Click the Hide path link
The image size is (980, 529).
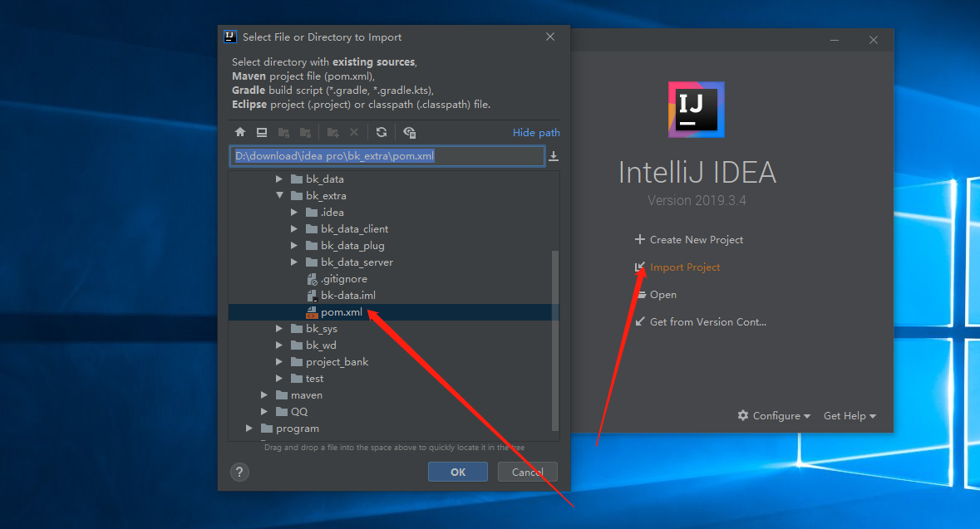(x=536, y=132)
